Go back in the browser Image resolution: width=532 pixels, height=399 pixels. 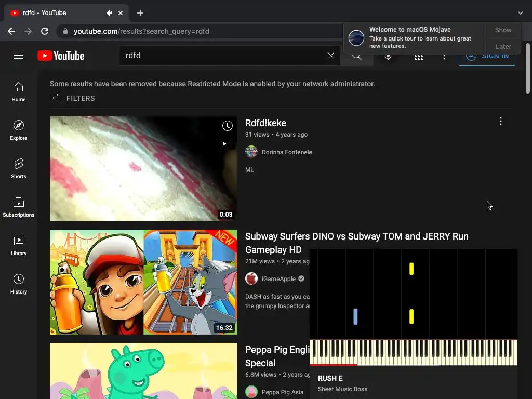pyautogui.click(x=11, y=31)
